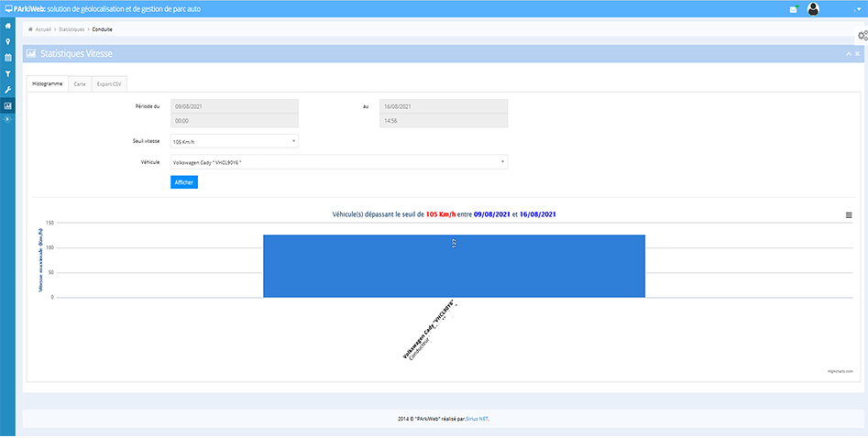Switch to the Carte tab
Image resolution: width=868 pixels, height=438 pixels.
80,83
